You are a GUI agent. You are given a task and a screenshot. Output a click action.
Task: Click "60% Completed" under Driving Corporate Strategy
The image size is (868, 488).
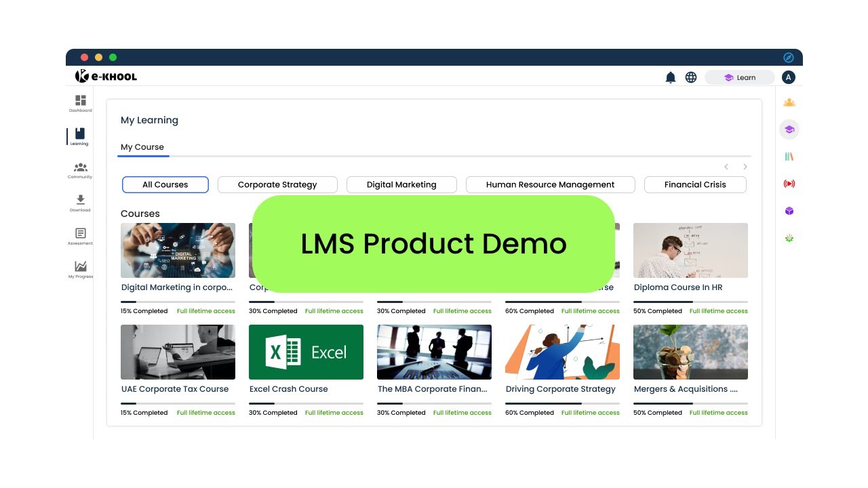[x=530, y=413]
